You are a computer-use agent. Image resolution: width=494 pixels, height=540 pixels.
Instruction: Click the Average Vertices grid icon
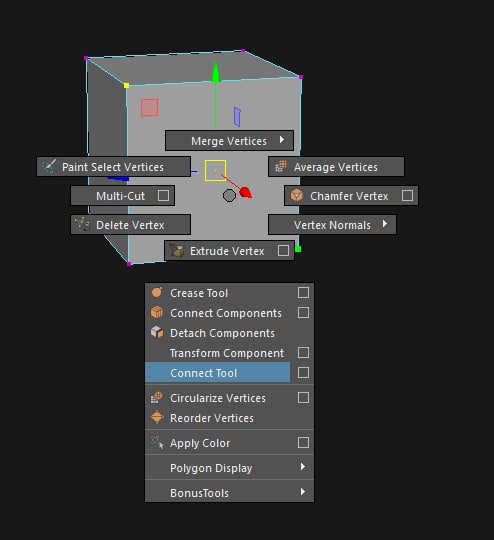tap(281, 166)
